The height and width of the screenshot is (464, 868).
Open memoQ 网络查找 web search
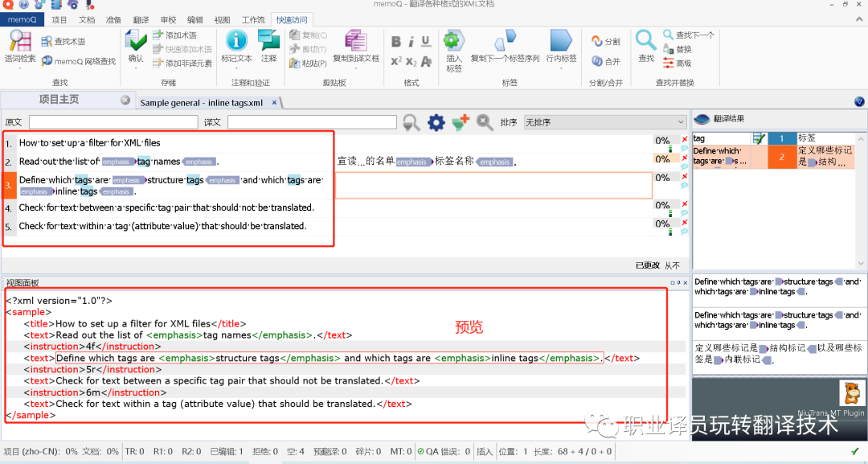pos(79,61)
